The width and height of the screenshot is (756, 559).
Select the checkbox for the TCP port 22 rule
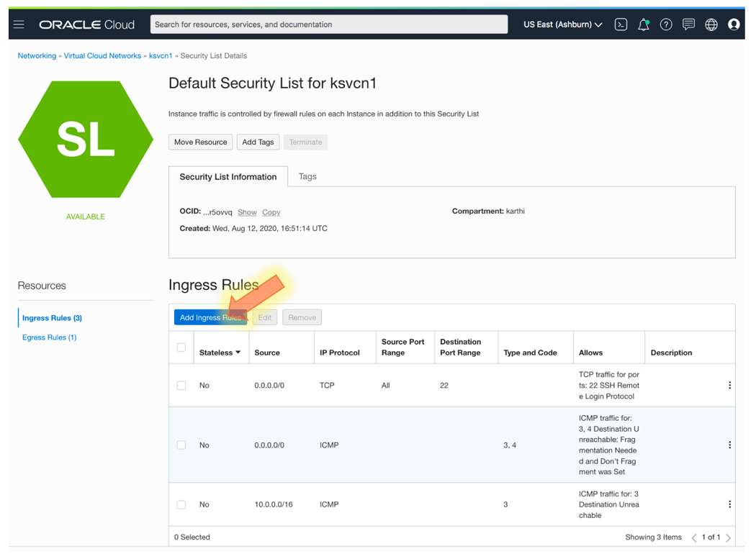point(181,385)
